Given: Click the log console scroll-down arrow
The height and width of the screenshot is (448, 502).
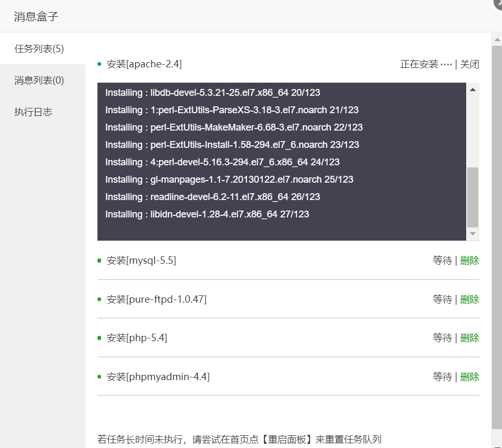Looking at the screenshot, I should coord(473,234).
